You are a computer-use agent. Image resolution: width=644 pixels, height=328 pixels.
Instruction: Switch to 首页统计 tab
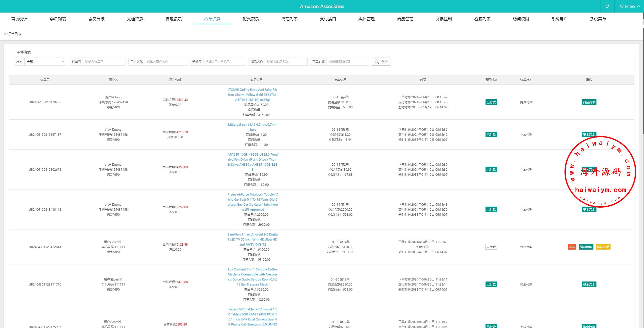point(19,19)
